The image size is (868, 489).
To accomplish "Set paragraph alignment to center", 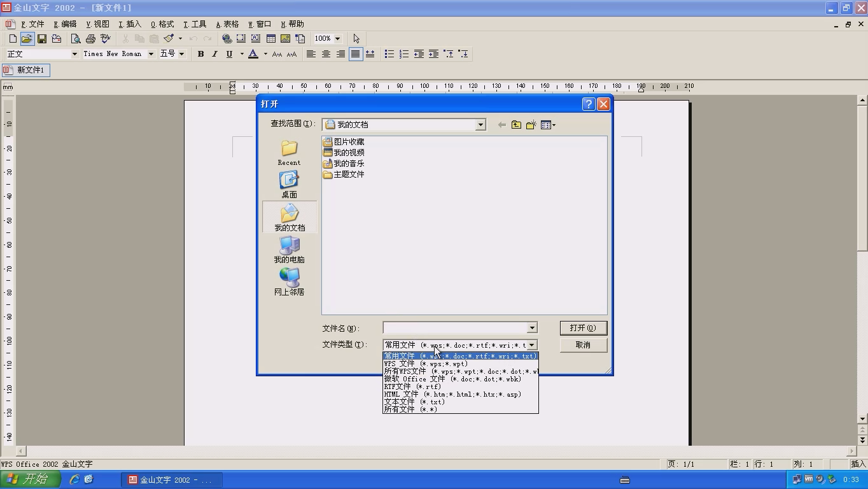I will (326, 54).
